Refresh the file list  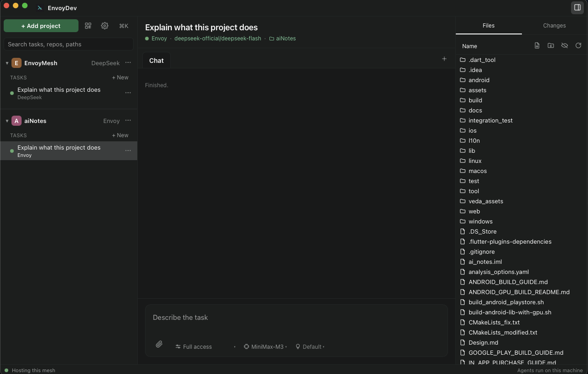[578, 46]
